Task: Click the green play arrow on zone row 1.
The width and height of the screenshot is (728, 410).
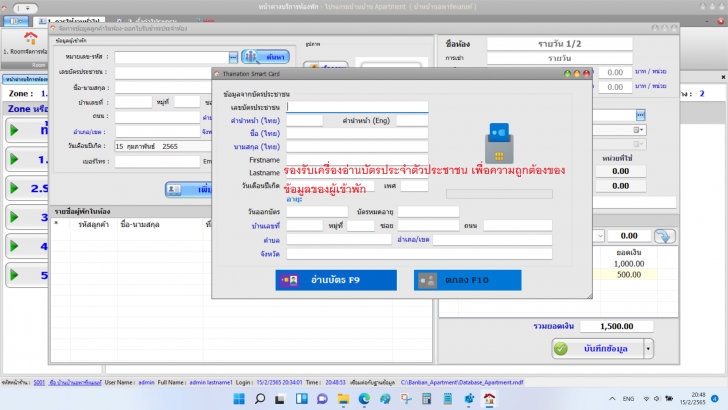Action: [x=14, y=159]
